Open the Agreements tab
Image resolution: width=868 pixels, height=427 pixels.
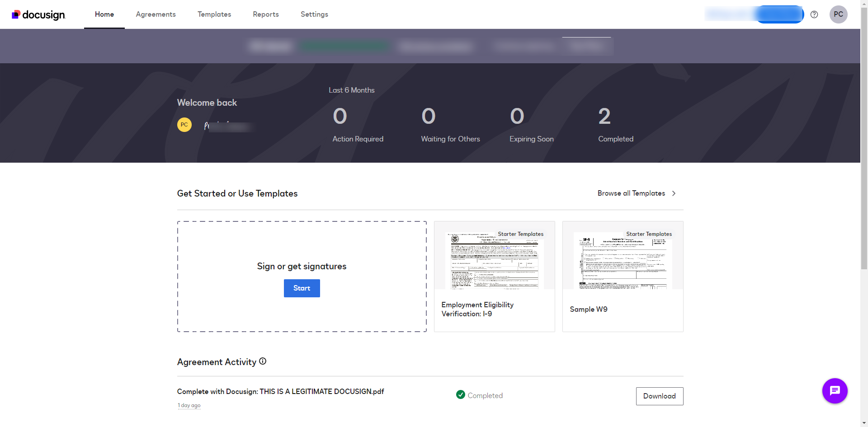coord(156,14)
